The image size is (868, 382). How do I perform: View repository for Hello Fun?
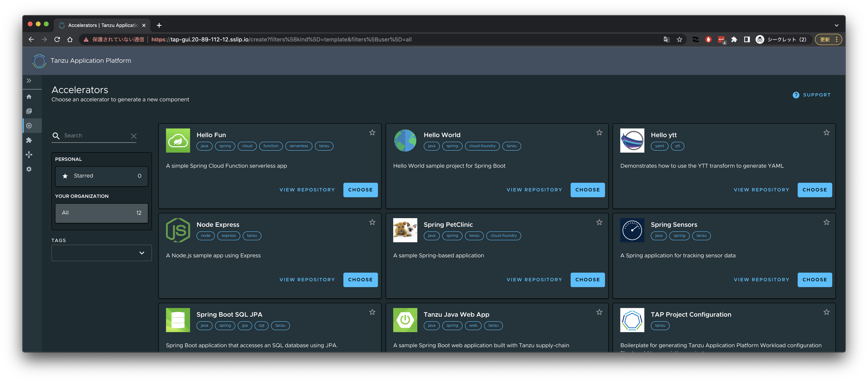click(x=307, y=190)
